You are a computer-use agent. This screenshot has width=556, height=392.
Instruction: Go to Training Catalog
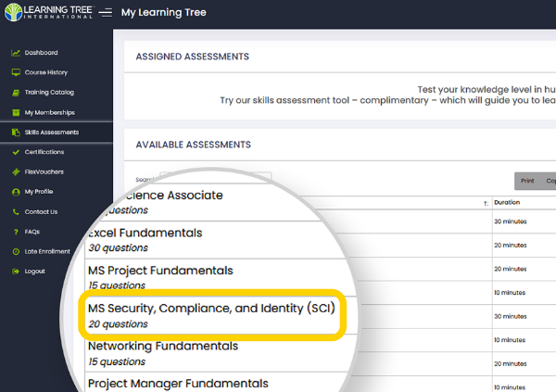coord(49,93)
